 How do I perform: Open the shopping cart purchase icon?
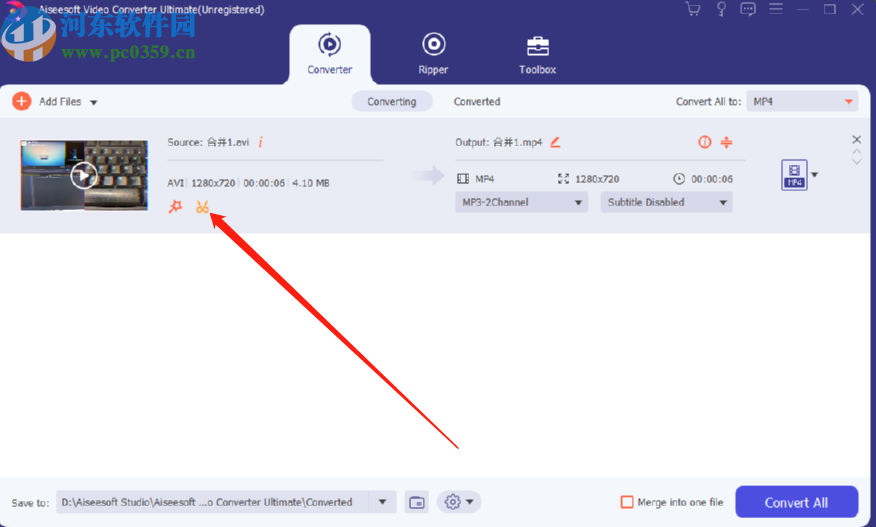tap(693, 9)
